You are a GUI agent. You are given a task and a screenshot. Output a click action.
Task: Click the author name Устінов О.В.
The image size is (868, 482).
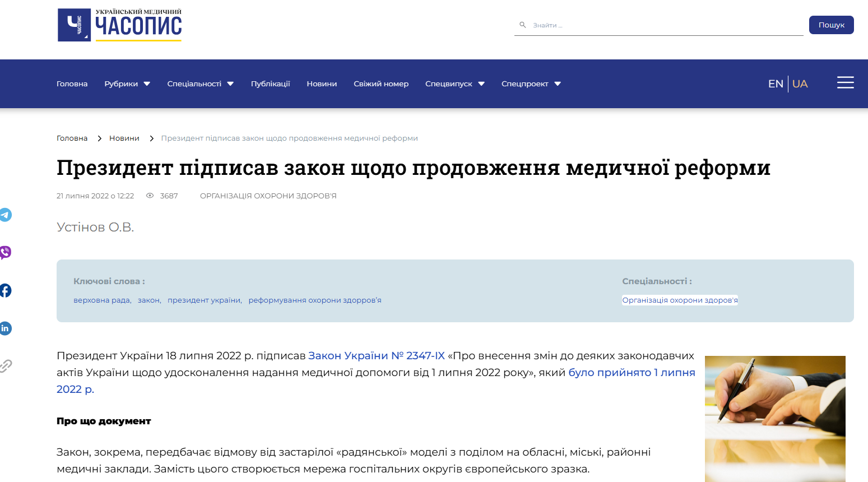pyautogui.click(x=95, y=227)
